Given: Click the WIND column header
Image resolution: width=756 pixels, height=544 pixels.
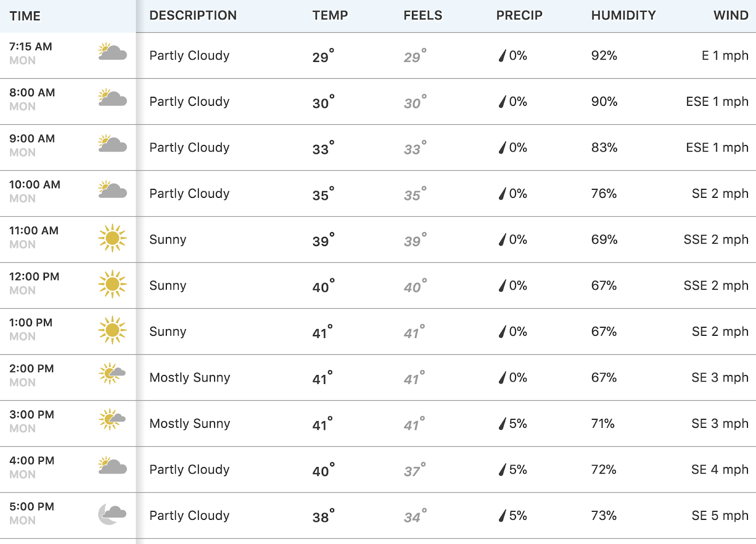Looking at the screenshot, I should (x=731, y=16).
